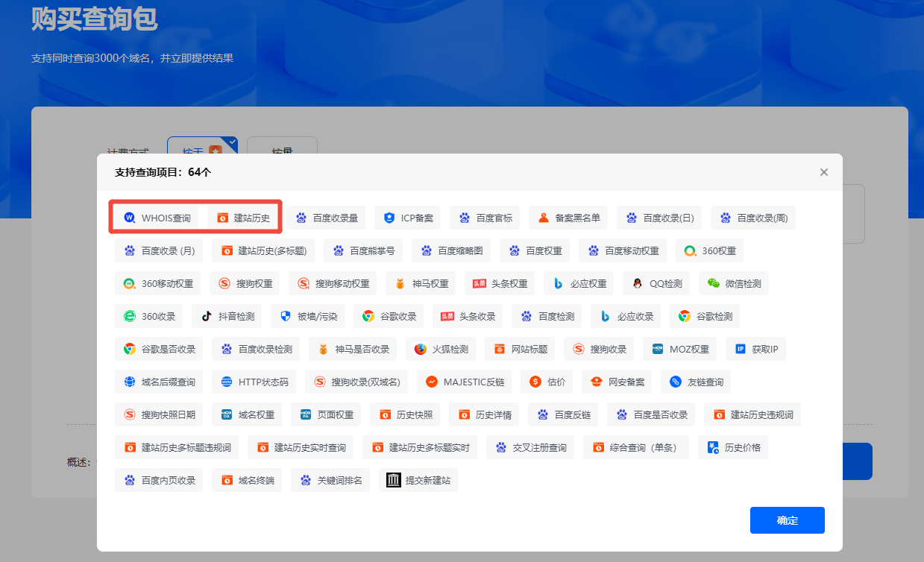Select the QQ检测 penguin icon

pos(637,283)
